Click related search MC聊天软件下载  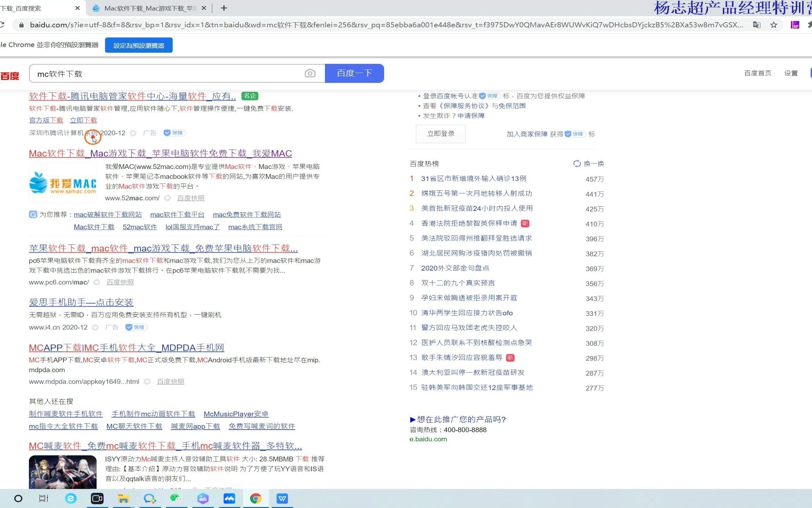click(x=134, y=426)
